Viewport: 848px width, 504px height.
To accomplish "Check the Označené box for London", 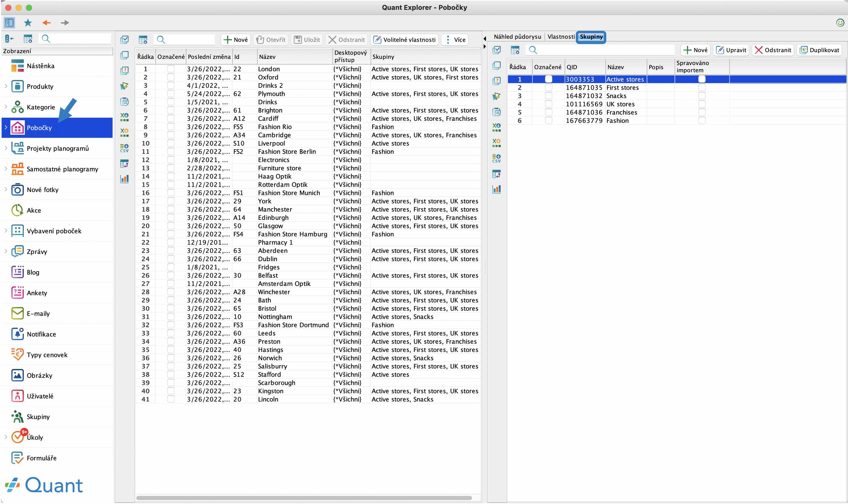I will point(171,69).
